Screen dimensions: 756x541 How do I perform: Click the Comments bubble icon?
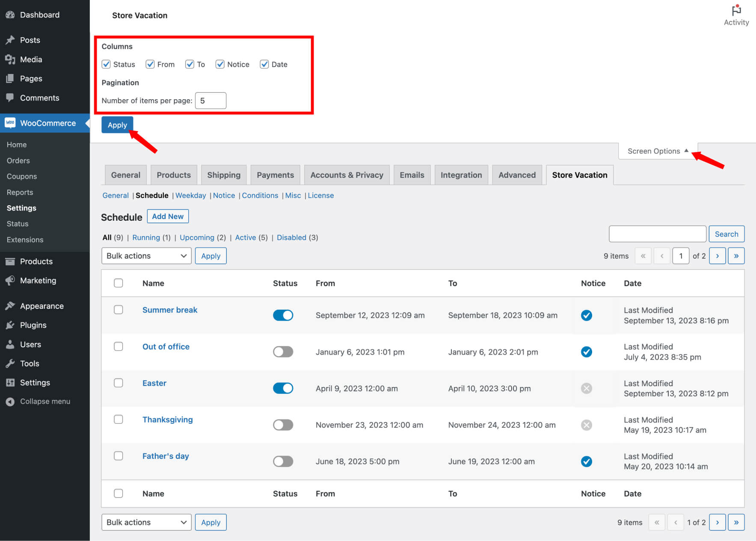[10, 98]
